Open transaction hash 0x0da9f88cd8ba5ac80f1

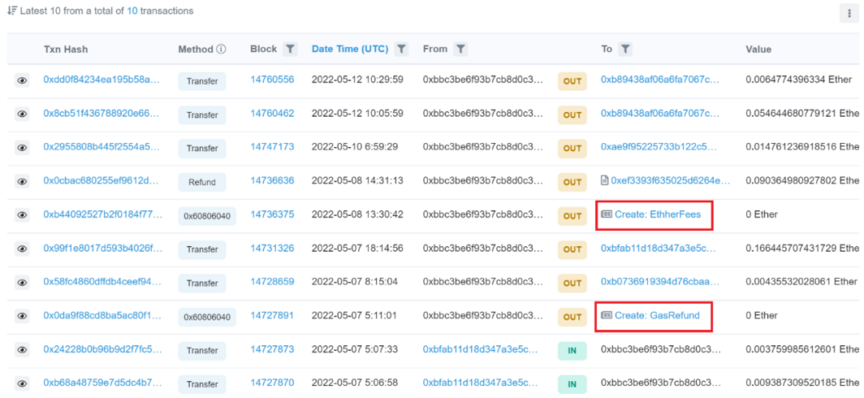pyautogui.click(x=103, y=315)
